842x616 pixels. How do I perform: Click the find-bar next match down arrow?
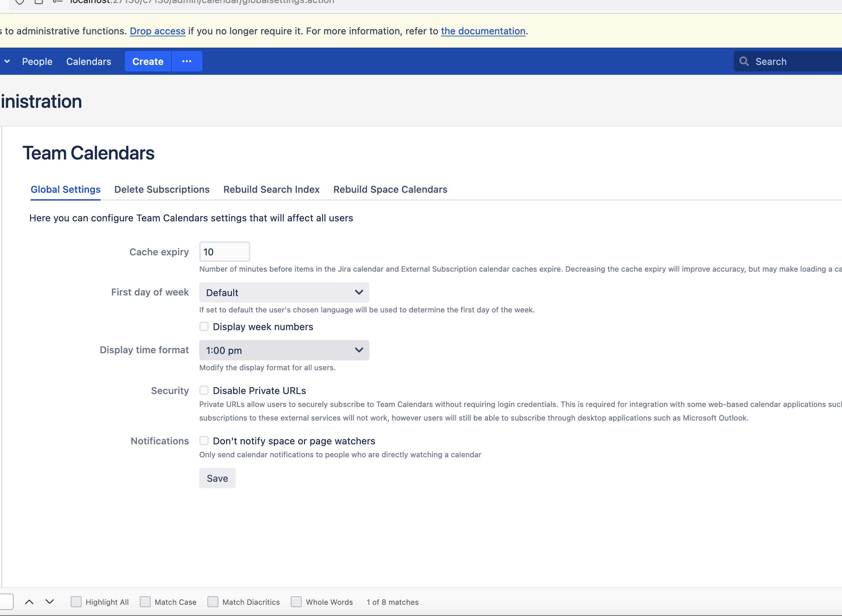pyautogui.click(x=50, y=602)
